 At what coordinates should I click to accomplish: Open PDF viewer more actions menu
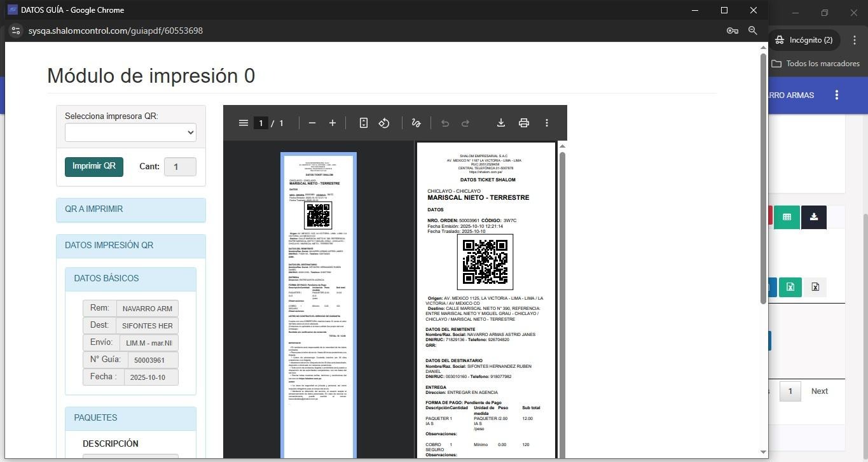[x=546, y=123]
